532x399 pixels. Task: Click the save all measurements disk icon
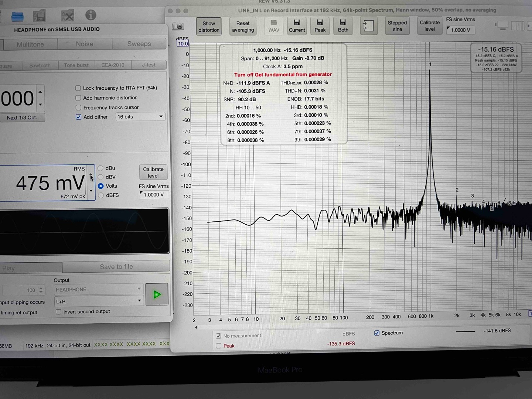click(x=39, y=16)
